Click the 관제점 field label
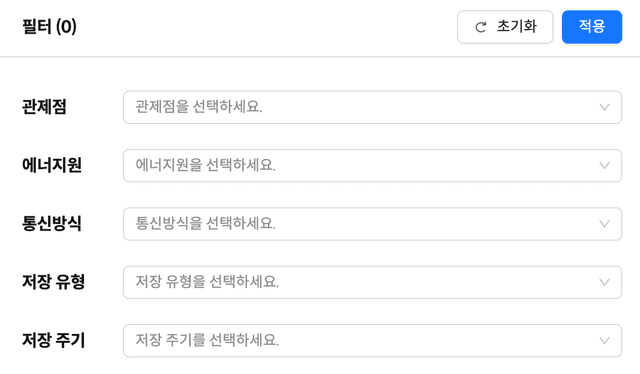Image resolution: width=640 pixels, height=374 pixels. point(44,107)
